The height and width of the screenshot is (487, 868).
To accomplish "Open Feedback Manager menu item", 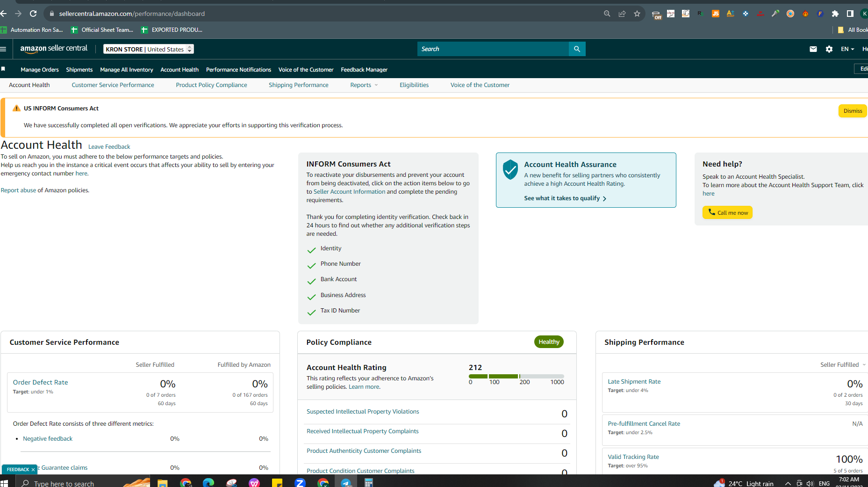I will click(364, 70).
